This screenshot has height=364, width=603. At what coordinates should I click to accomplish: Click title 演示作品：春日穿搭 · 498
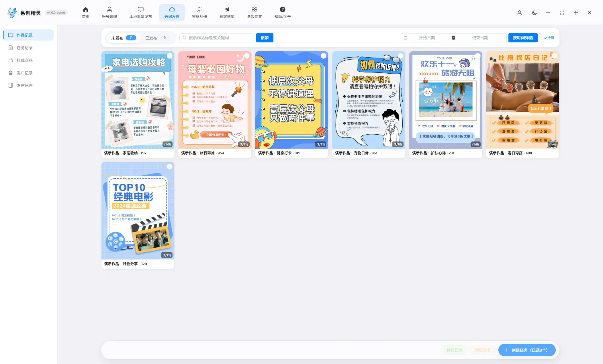click(510, 153)
